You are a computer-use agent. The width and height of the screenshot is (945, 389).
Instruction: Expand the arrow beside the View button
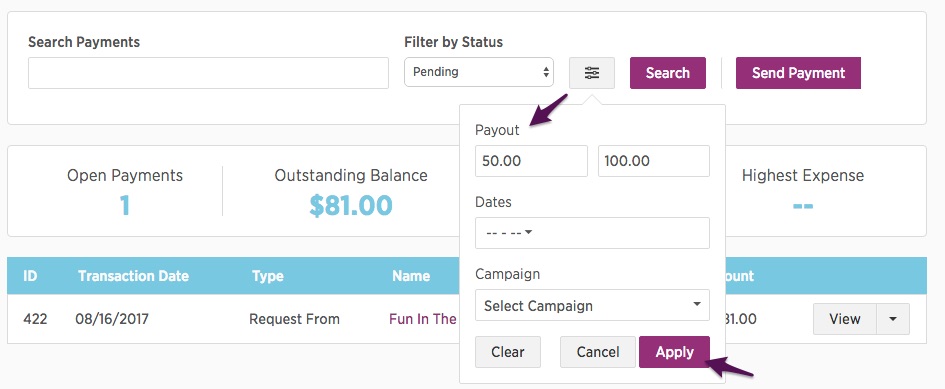893,319
